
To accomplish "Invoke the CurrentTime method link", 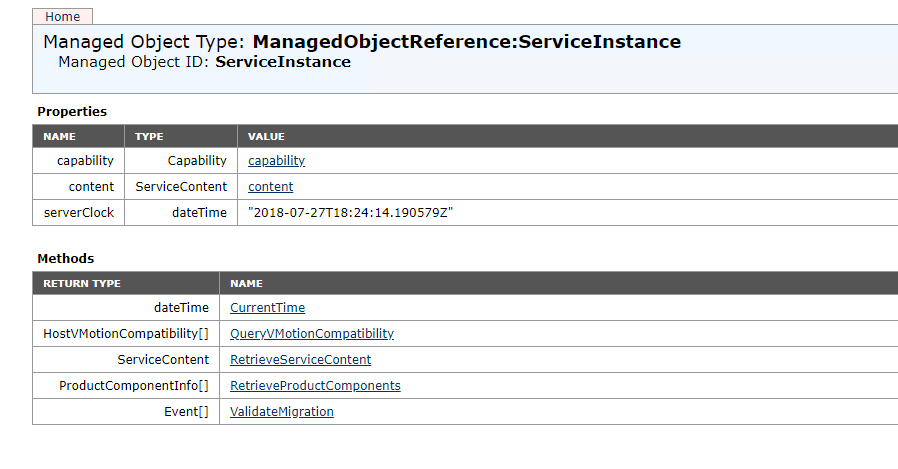I will [x=267, y=308].
